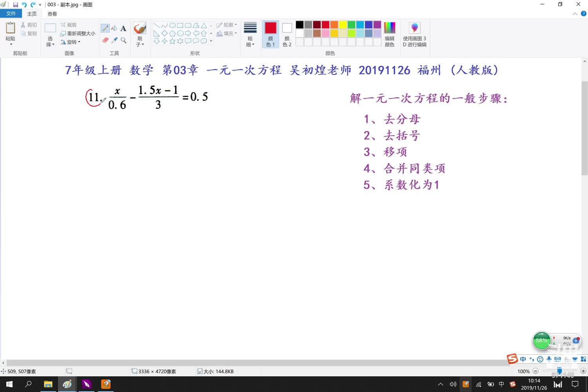
Task: Click the zoom in plus button
Action: point(583,371)
